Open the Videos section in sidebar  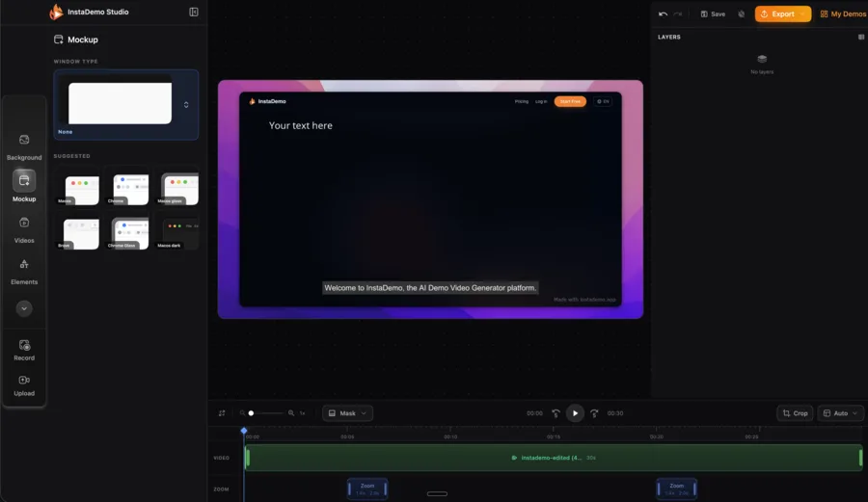[24, 230]
